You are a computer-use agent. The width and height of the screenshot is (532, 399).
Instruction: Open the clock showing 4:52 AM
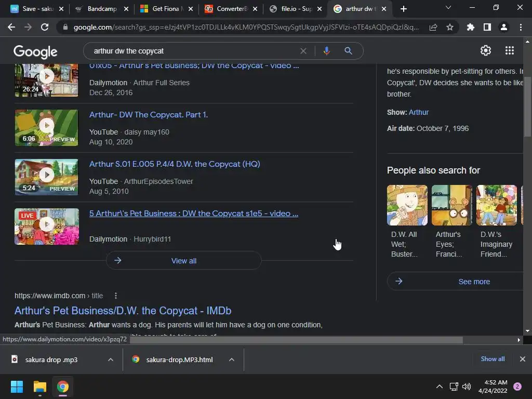click(493, 387)
